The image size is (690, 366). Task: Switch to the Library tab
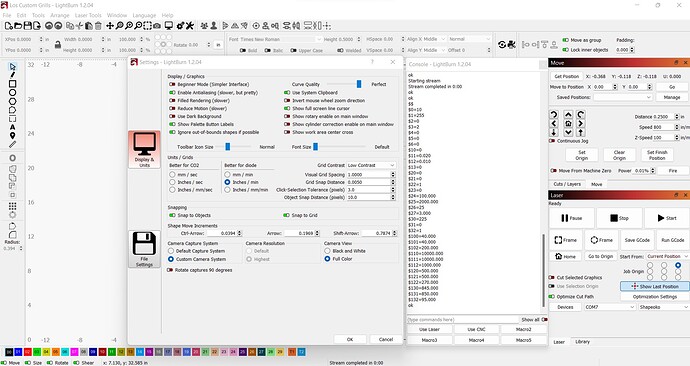click(x=582, y=341)
